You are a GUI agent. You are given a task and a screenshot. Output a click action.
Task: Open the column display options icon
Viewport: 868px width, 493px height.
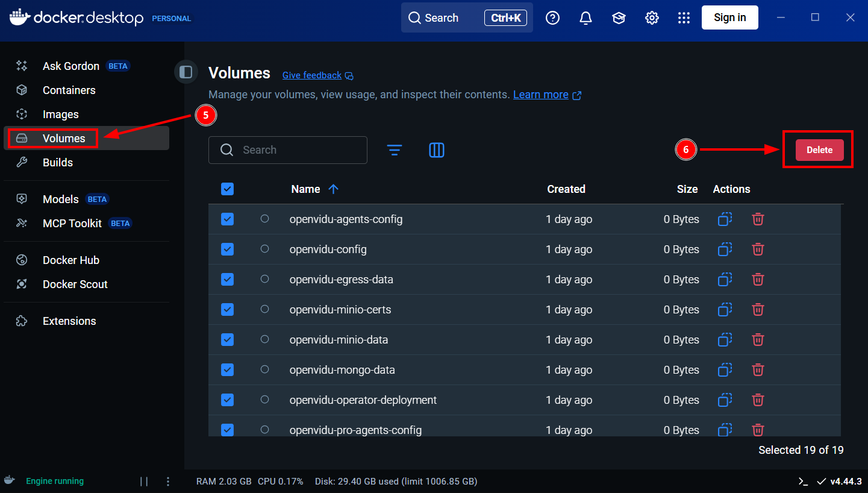(x=437, y=150)
